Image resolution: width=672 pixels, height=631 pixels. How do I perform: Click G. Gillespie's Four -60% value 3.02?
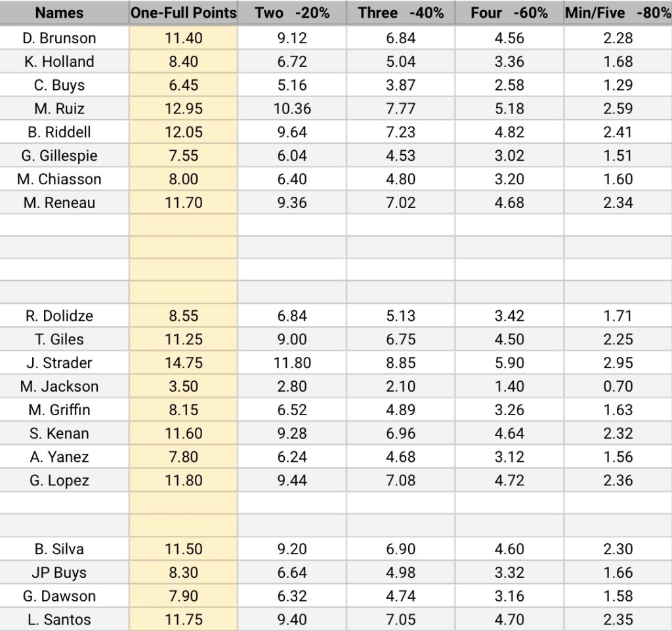509,156
